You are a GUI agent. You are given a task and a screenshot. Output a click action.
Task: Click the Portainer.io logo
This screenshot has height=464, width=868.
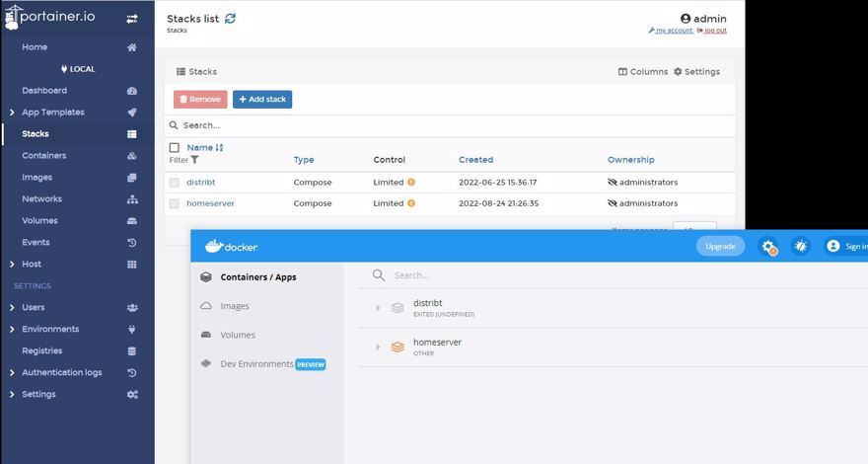50,17
